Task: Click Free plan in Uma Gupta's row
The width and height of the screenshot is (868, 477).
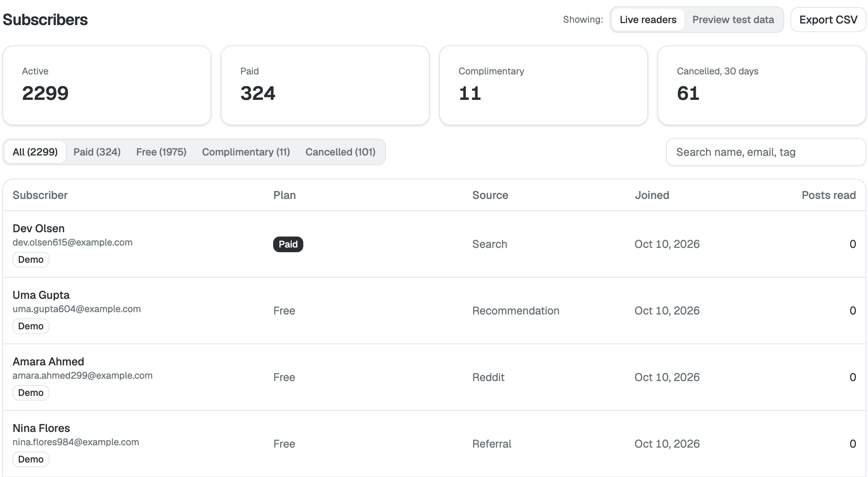Action: [284, 311]
